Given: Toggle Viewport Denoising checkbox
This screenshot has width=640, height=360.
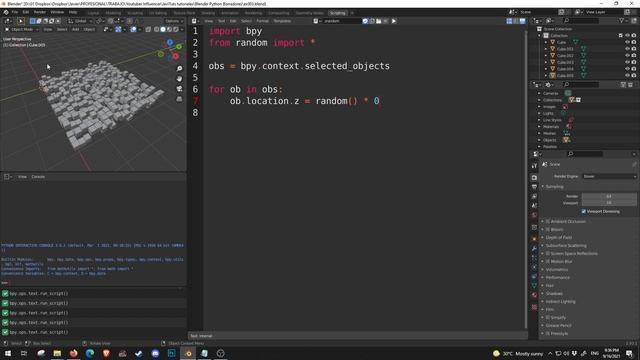Looking at the screenshot, I should click(584, 211).
